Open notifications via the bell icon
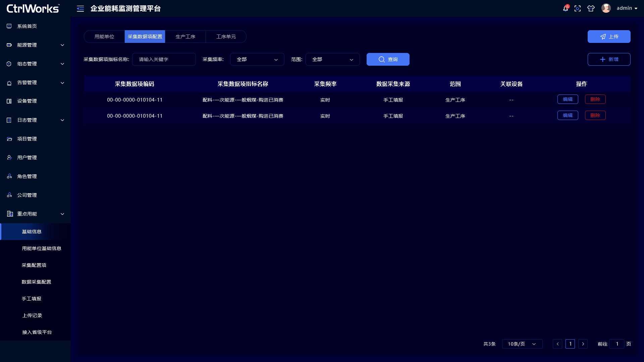The image size is (644, 362). point(566,8)
